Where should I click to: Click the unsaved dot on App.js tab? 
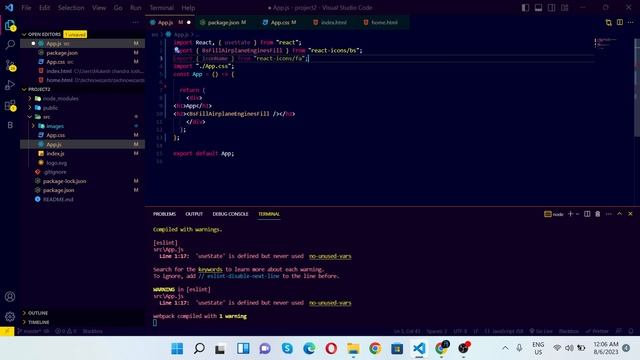[x=189, y=22]
